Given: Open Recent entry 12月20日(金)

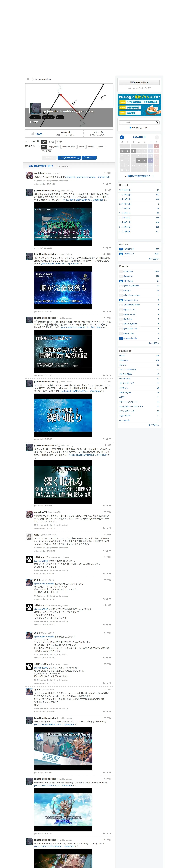Looking at the screenshot, I should tap(125, 194).
